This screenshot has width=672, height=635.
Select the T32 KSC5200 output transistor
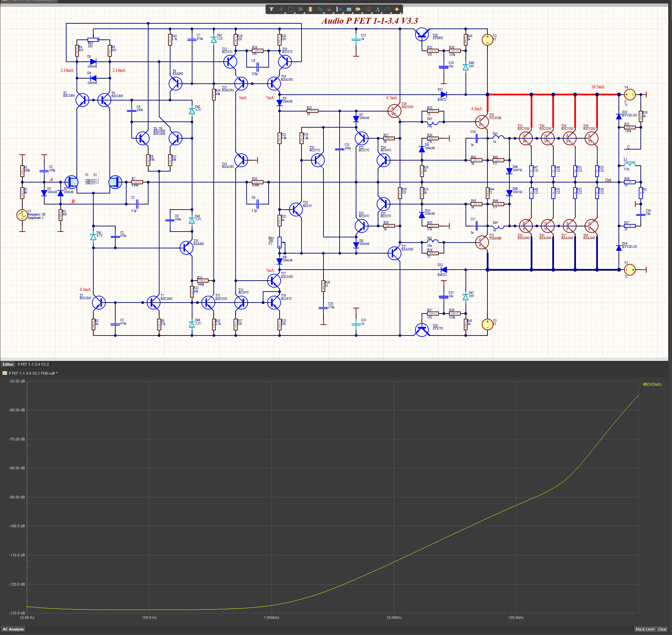(x=526, y=138)
